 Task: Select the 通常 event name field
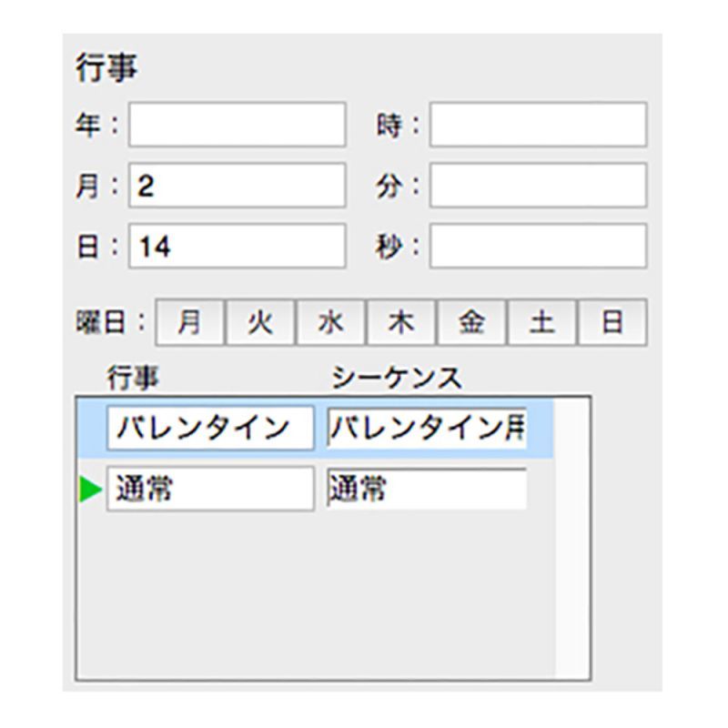click(x=210, y=490)
